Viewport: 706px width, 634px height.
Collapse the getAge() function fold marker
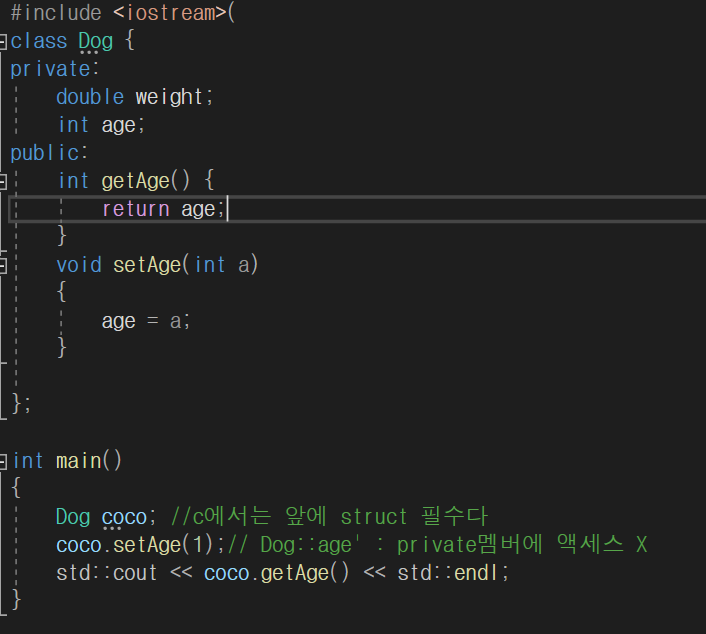[3, 182]
